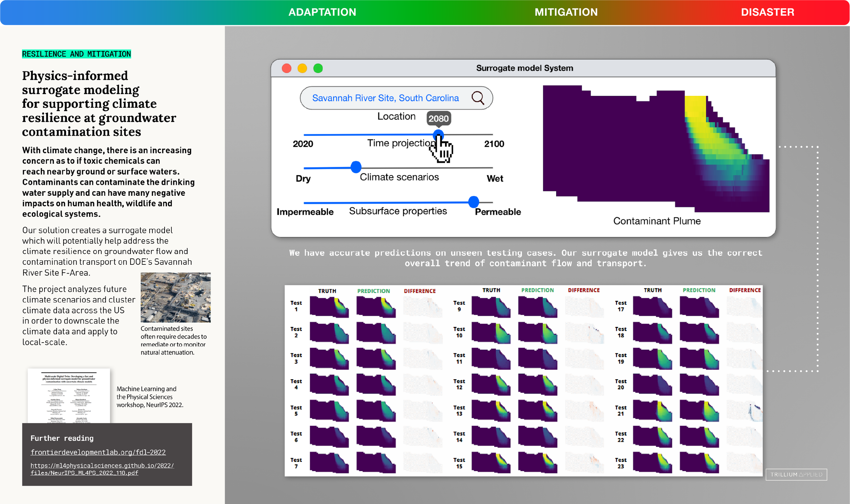Click the Savannah River Site location field
Screen dimensions: 850x504
396,98
